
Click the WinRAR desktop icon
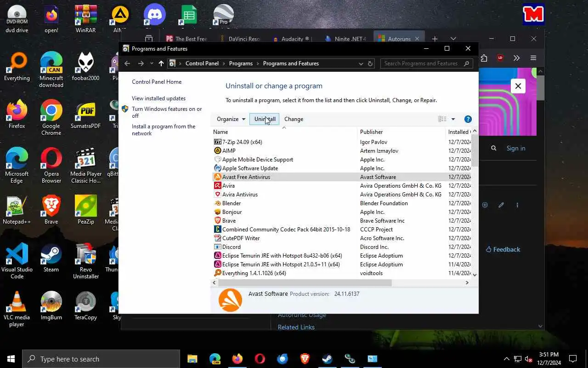[85, 18]
